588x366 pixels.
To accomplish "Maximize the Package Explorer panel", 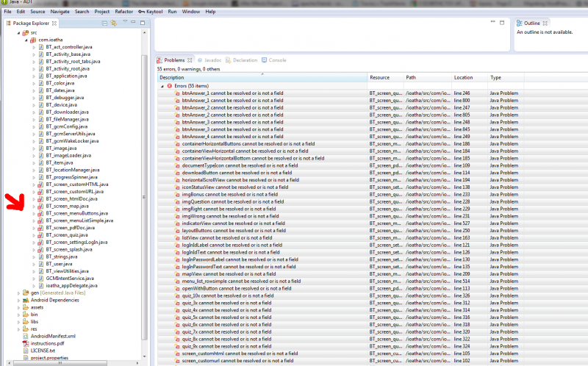I will 143,24.
